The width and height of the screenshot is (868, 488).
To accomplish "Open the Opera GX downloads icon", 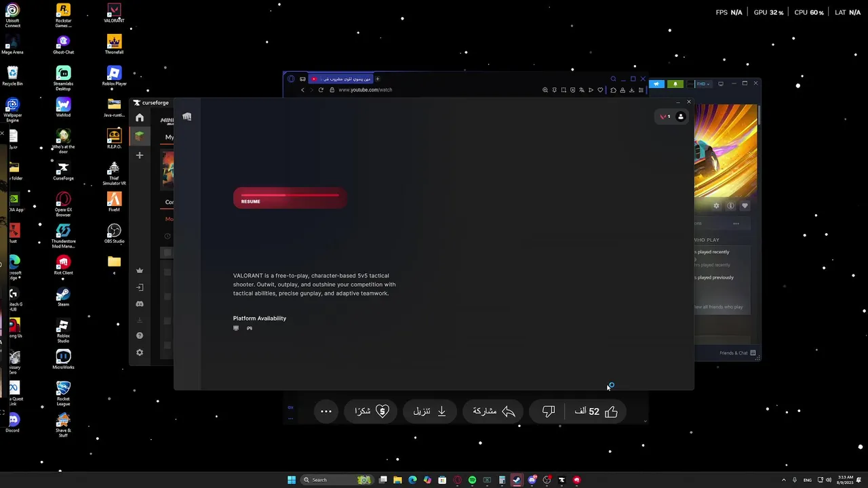I will click(x=632, y=89).
